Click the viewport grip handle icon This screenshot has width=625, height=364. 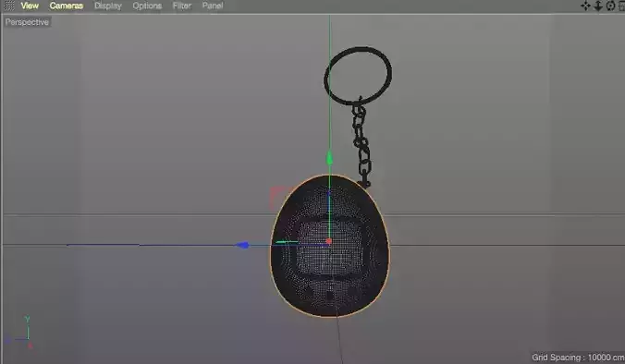pos(8,6)
